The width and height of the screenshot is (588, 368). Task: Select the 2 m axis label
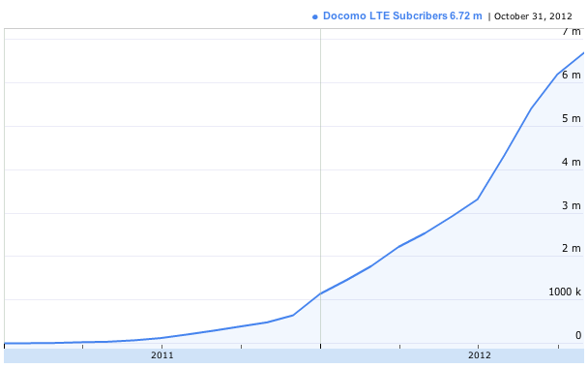[x=572, y=248]
